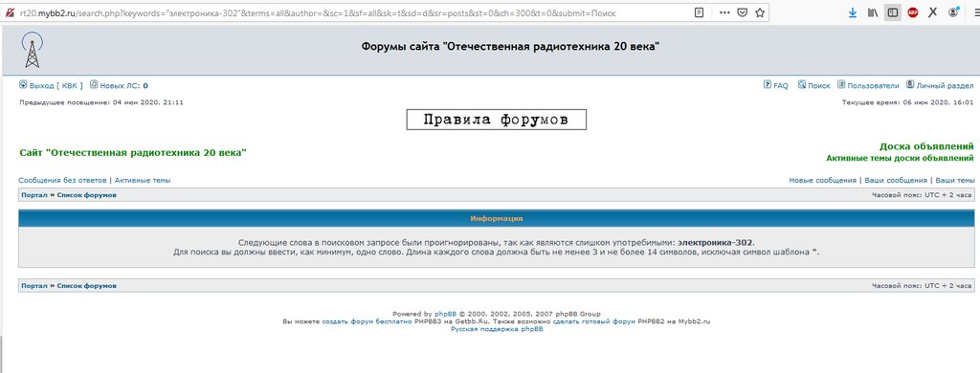Screen dimensions: 980x373
Task: Click the X extension icon in the toolbar
Action: [x=932, y=11]
